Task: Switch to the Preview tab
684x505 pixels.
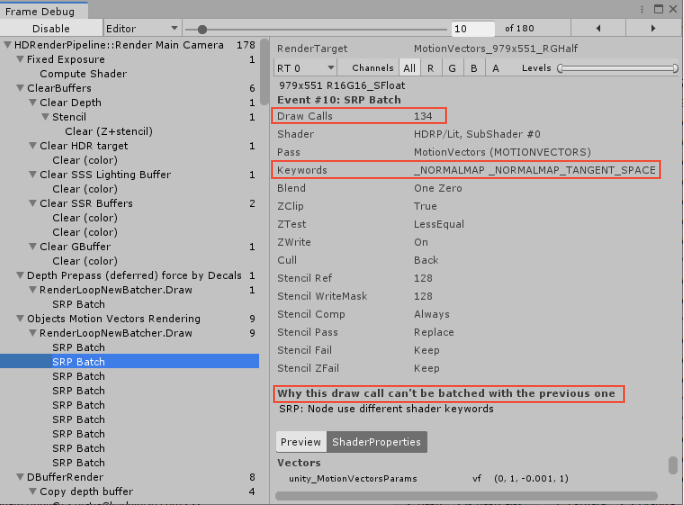Action: point(301,442)
